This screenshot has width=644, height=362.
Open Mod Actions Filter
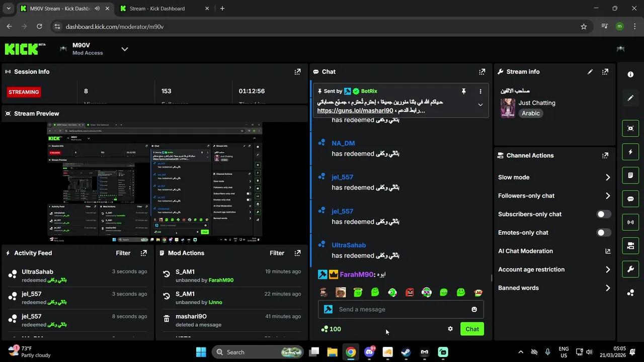pos(277,253)
